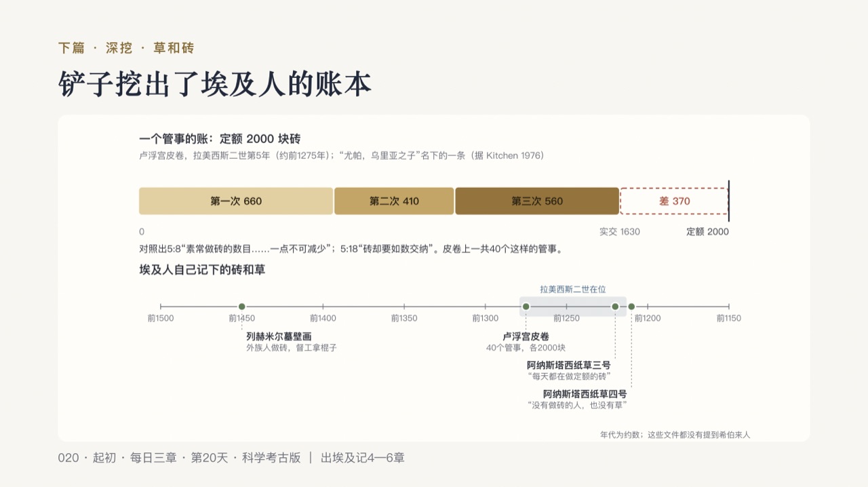Click the 列赫米尔墓壁画 event title
Viewport: 868px width, 487px height.
[x=279, y=336]
